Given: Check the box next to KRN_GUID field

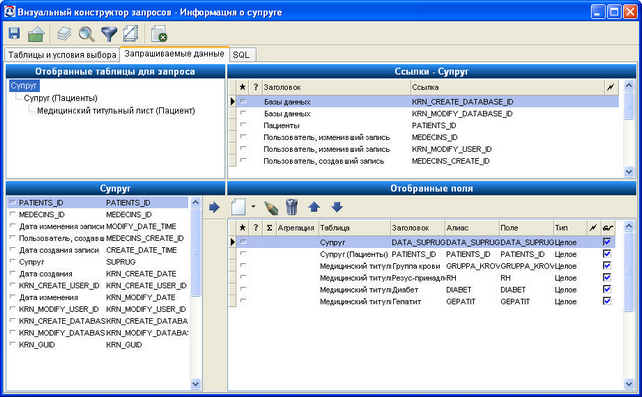Looking at the screenshot, I should coord(13,344).
